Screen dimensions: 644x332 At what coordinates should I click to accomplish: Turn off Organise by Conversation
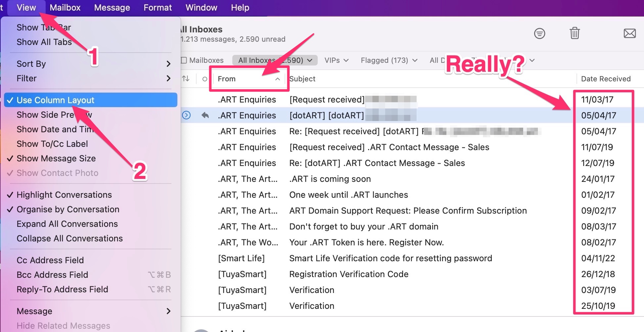(68, 209)
